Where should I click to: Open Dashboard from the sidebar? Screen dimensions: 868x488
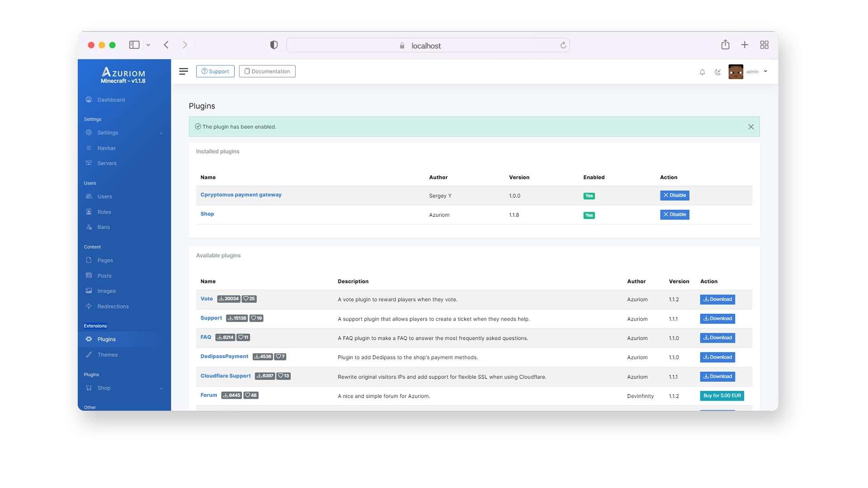(111, 100)
